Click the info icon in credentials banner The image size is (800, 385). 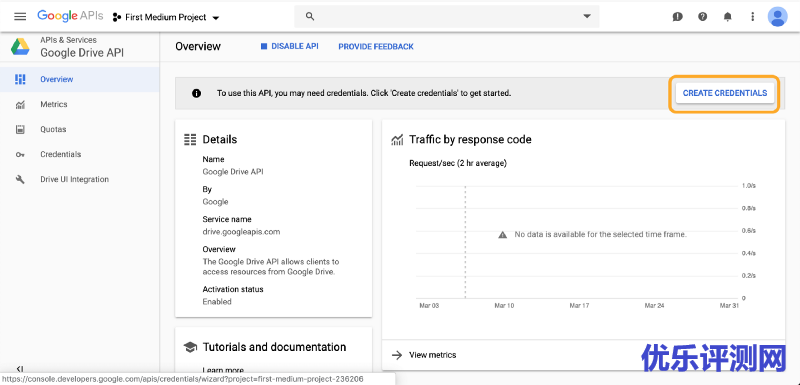point(196,93)
